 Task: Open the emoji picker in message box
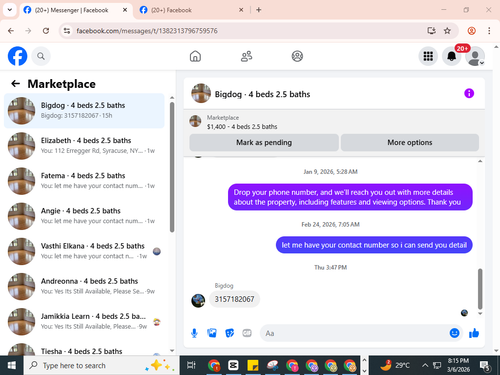[454, 333]
